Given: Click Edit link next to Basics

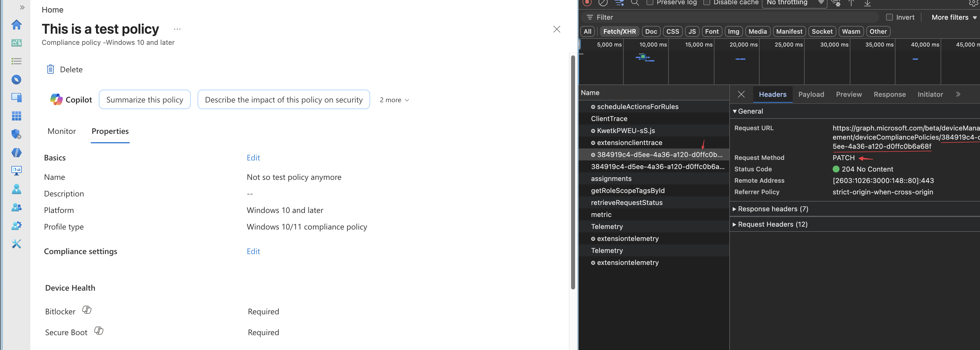Looking at the screenshot, I should [x=253, y=158].
